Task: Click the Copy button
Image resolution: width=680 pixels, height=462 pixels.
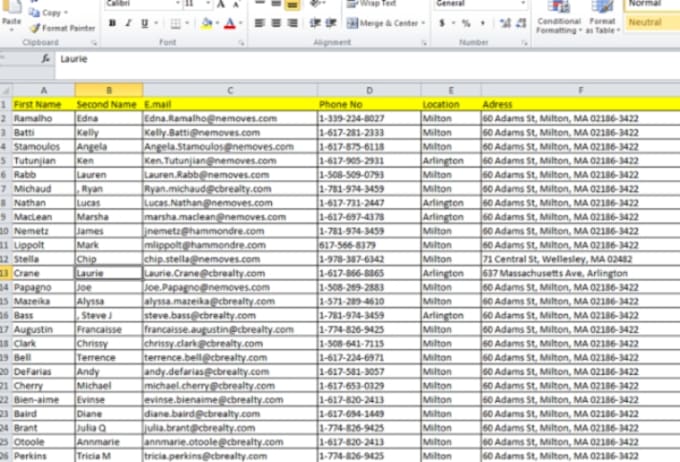Action: tap(46, 13)
